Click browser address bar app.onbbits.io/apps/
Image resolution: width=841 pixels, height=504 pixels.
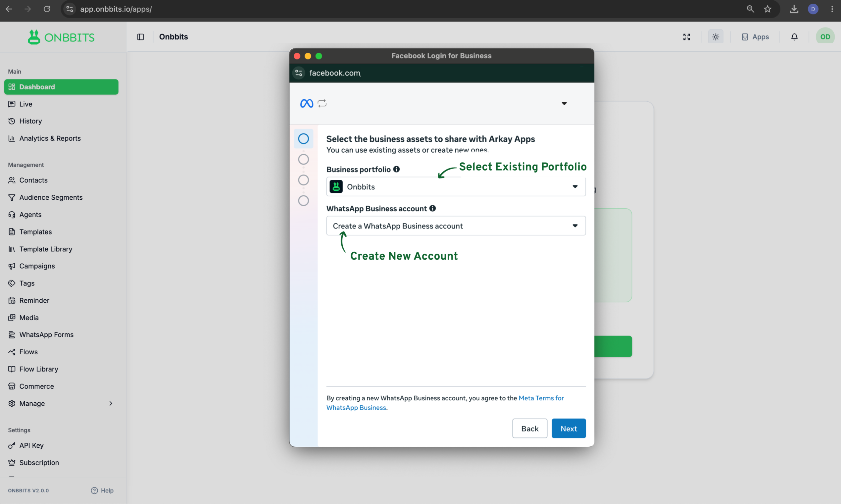point(116,9)
